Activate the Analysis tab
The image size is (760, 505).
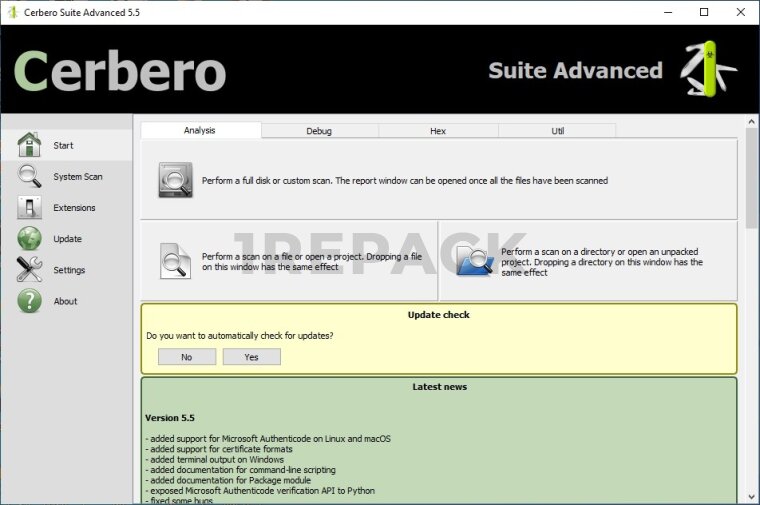coord(200,130)
